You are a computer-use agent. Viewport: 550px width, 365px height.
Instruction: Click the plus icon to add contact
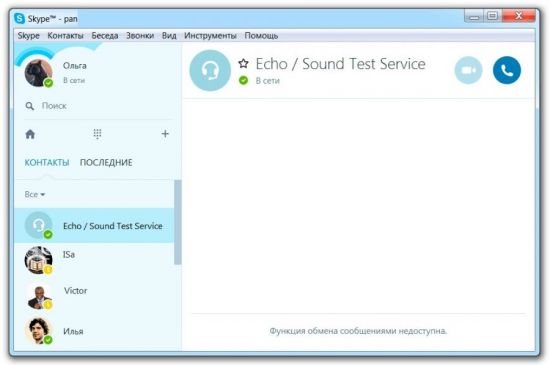pos(165,134)
